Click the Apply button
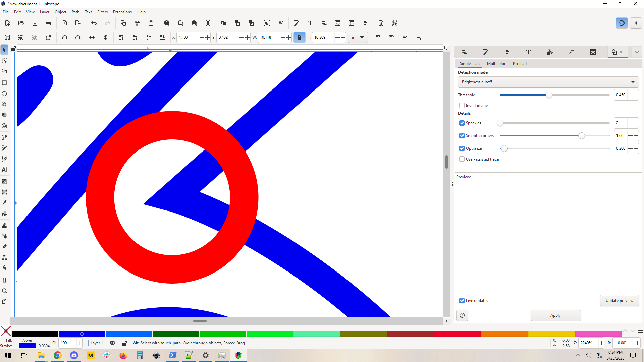This screenshot has width=644, height=362. (x=555, y=315)
